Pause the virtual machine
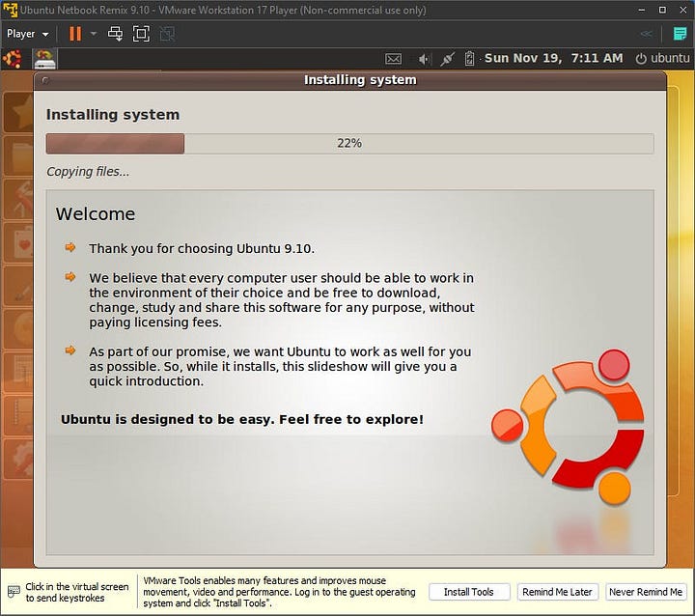The height and width of the screenshot is (616, 695). click(75, 34)
